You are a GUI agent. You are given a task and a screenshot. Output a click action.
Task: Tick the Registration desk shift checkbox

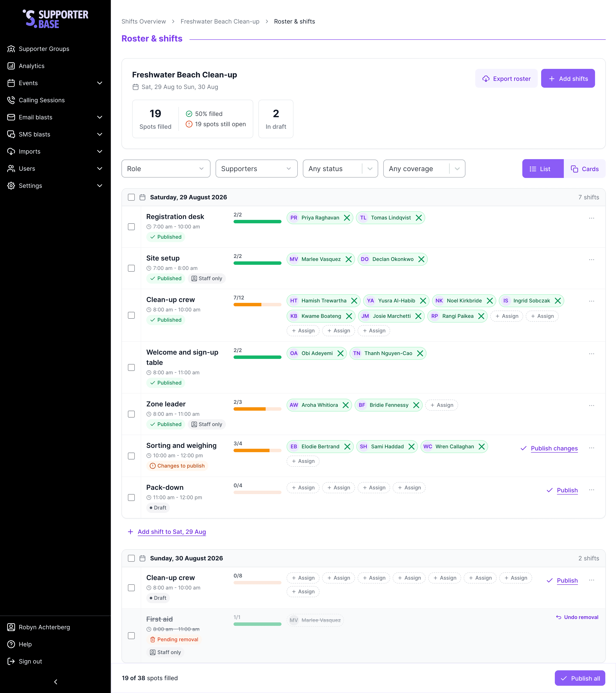click(x=131, y=227)
